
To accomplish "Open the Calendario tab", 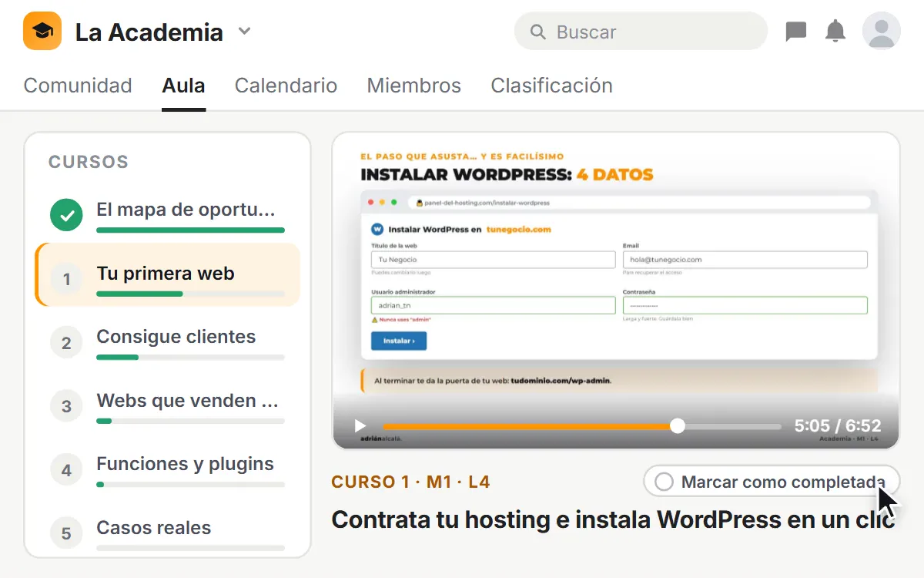I will pyautogui.click(x=286, y=86).
